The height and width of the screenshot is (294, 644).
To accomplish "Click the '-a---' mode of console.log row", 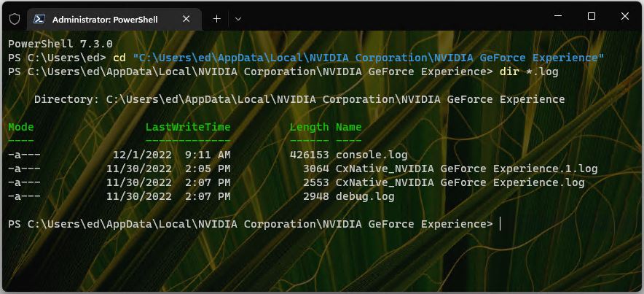I will click(x=24, y=155).
